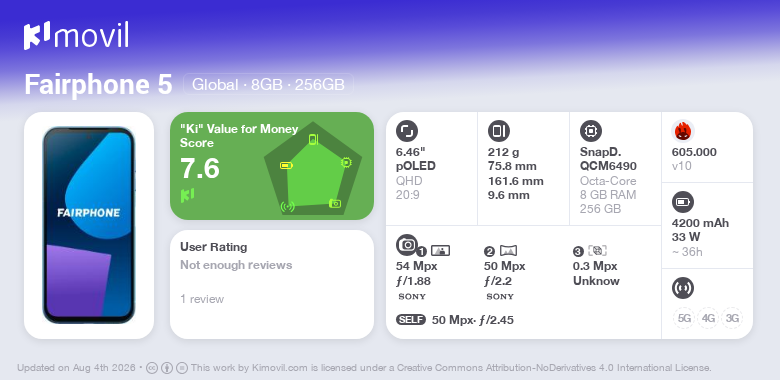This screenshot has width=780, height=380.
Task: Click the wide-angle camera icon number 2
Action: (x=508, y=251)
